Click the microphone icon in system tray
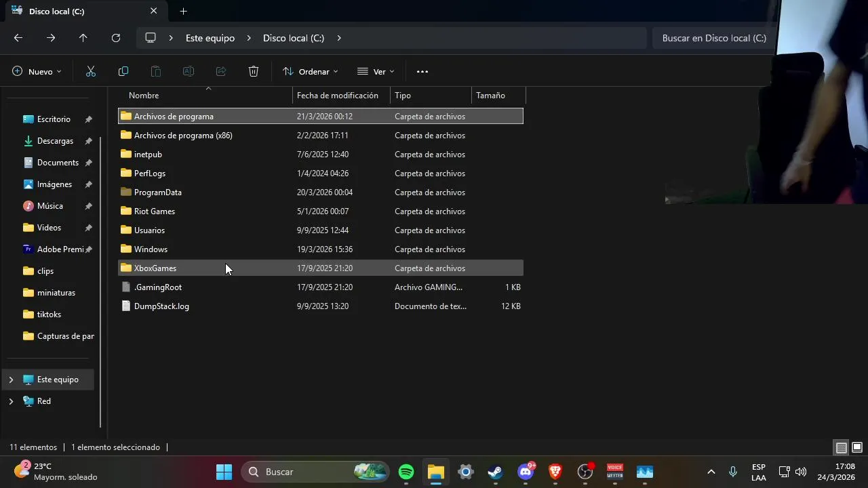 pos(733,472)
